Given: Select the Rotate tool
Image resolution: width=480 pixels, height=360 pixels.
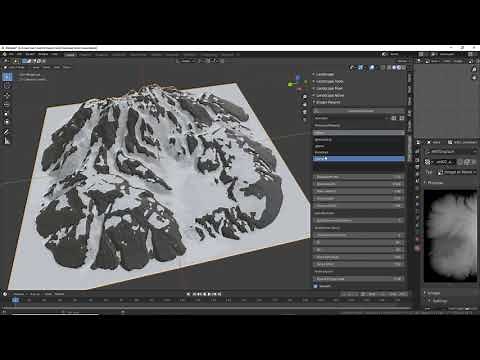Looking at the screenshot, I should point(7,105).
